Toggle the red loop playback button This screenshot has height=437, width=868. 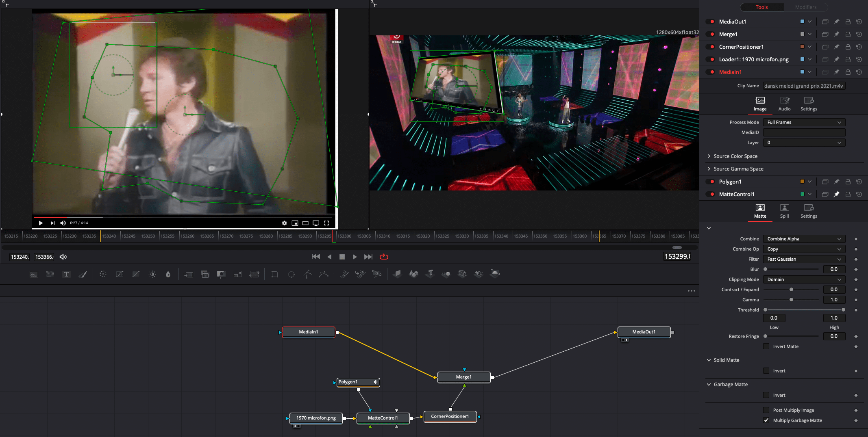(384, 257)
